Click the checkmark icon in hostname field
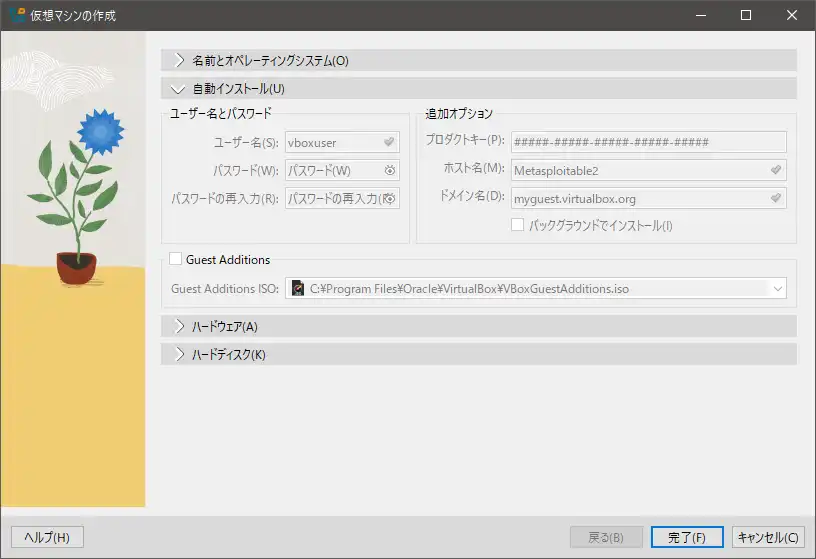This screenshot has height=559, width=816. coord(775,170)
